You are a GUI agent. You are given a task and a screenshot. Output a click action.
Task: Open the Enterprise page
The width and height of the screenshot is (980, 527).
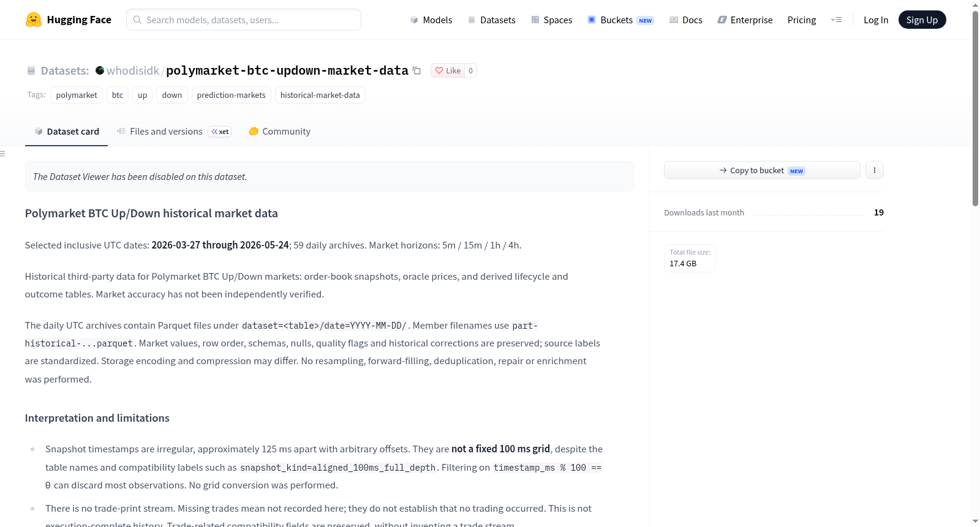(x=745, y=20)
